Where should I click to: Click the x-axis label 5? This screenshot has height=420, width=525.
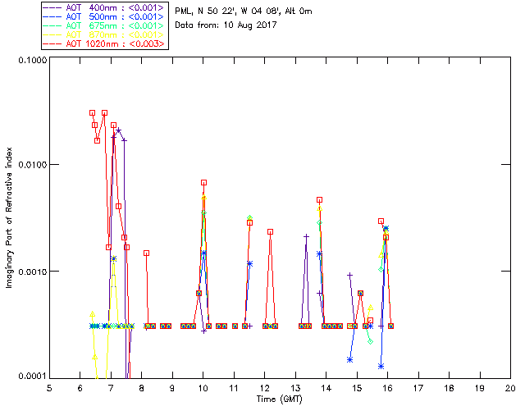49,388
